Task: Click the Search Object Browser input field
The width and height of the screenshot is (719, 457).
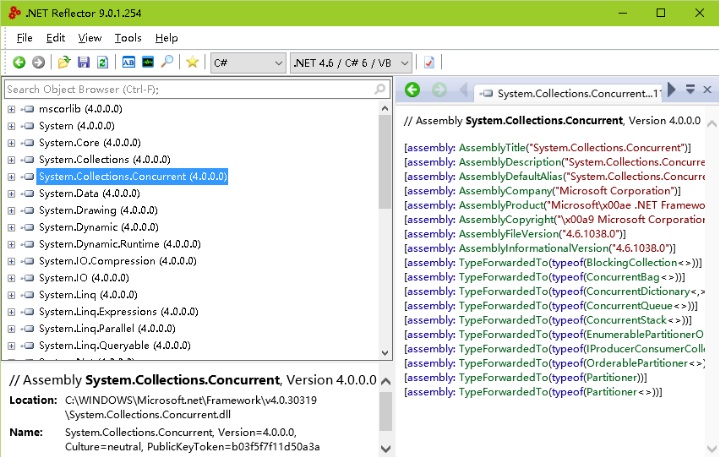Action: pyautogui.click(x=190, y=89)
